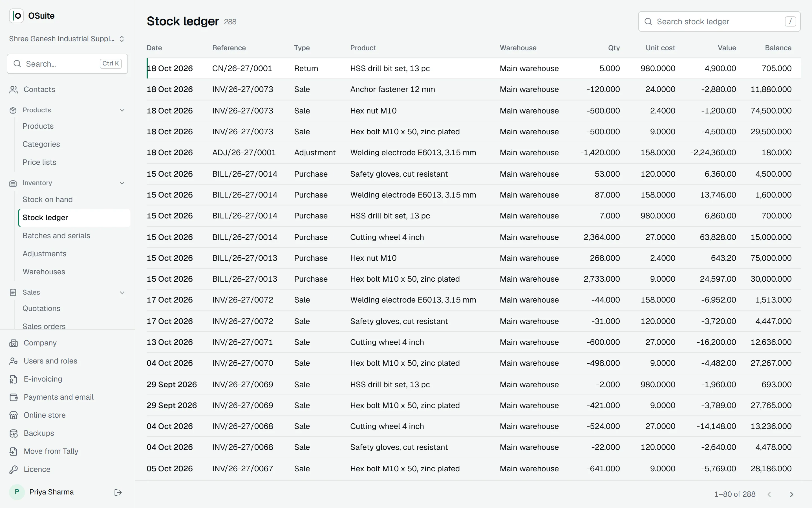The height and width of the screenshot is (508, 812).
Task: Select the BILL/26-27/0013 Hex nut M10 row
Action: (x=473, y=258)
